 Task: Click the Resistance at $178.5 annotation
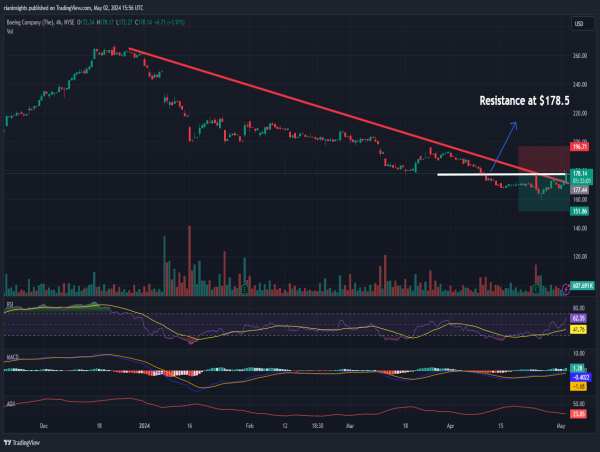click(524, 101)
